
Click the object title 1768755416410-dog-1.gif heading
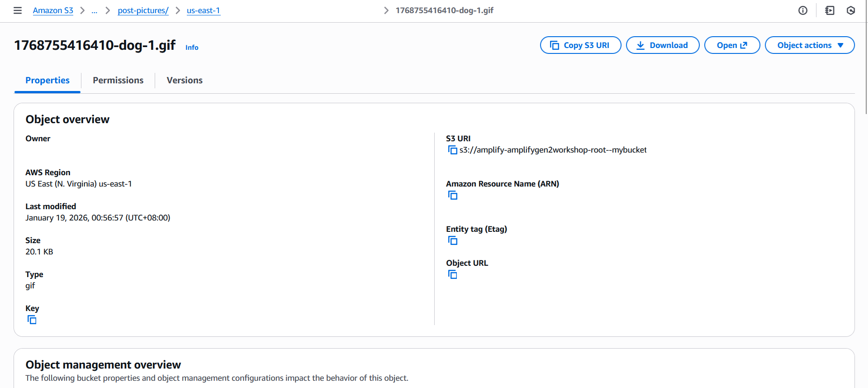tap(95, 45)
